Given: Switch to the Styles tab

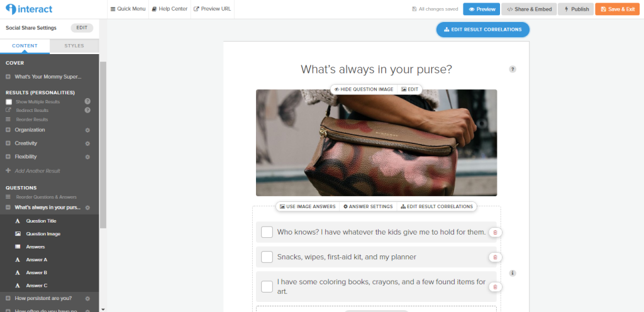Looking at the screenshot, I should coord(74,46).
